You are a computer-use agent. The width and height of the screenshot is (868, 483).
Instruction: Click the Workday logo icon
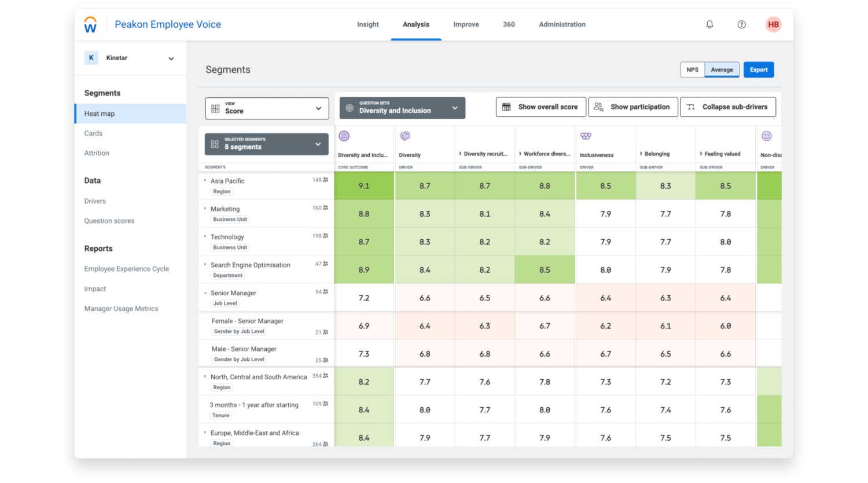pyautogui.click(x=90, y=24)
